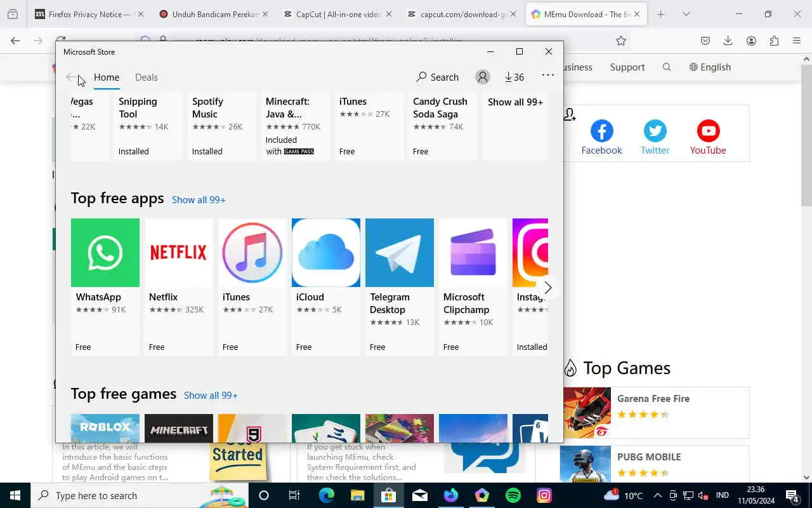Open the Minecraft: Java & Bedrock card
The height and width of the screenshot is (508, 812).
pyautogui.click(x=294, y=126)
